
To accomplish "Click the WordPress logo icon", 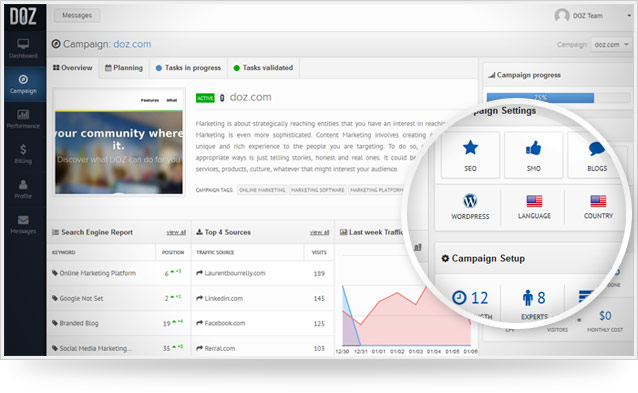I will point(470,201).
